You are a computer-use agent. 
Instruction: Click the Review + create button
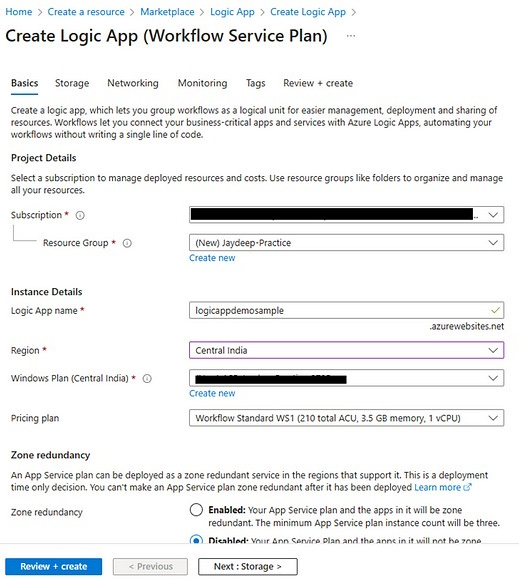(x=54, y=566)
